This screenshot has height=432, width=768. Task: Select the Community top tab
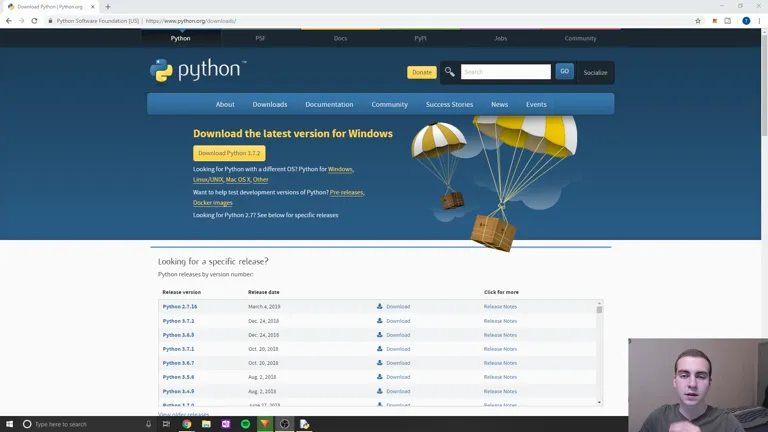pyautogui.click(x=580, y=38)
